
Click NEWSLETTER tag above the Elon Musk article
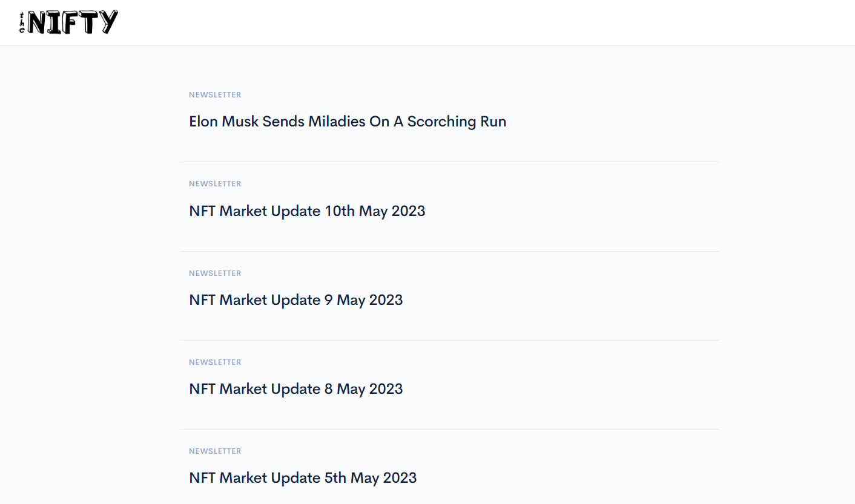[215, 95]
